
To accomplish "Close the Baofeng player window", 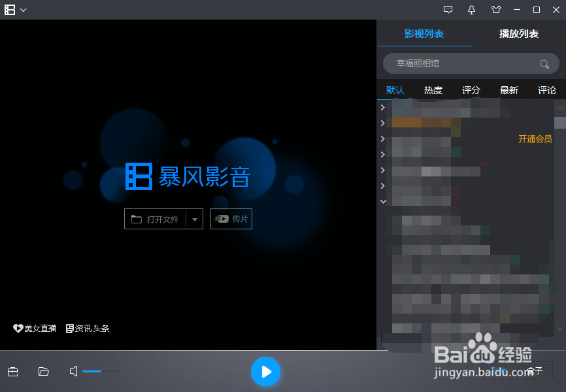I will [556, 10].
